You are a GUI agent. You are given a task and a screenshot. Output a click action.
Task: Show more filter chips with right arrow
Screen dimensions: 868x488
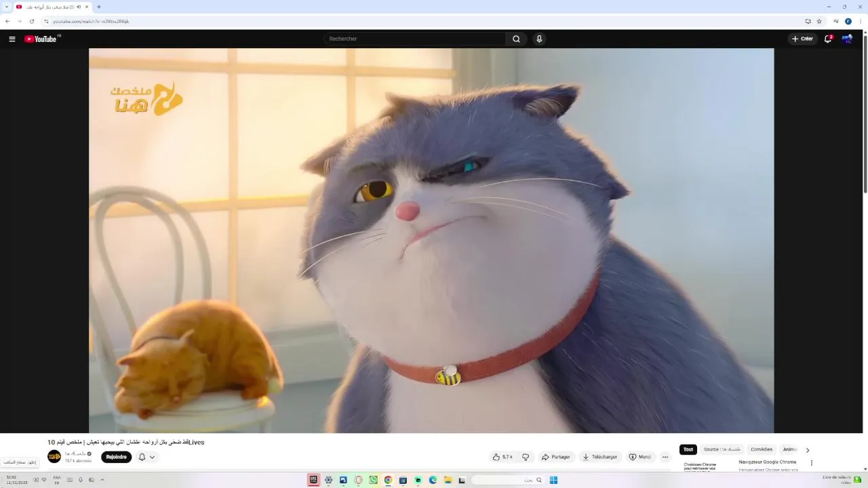click(x=807, y=450)
